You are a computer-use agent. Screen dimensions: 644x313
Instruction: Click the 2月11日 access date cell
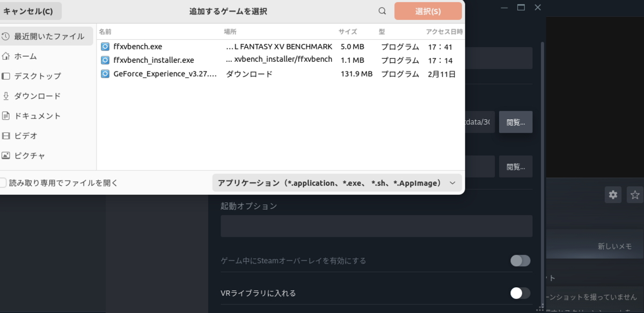(x=442, y=74)
